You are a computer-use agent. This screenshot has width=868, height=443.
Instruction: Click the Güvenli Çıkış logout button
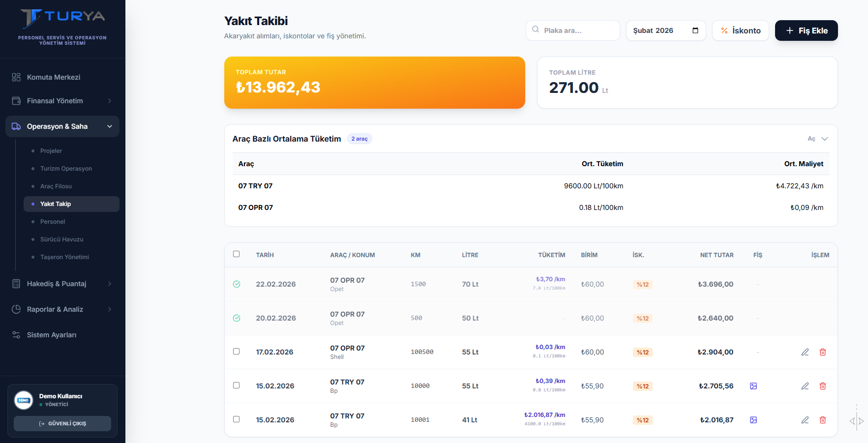click(x=62, y=423)
